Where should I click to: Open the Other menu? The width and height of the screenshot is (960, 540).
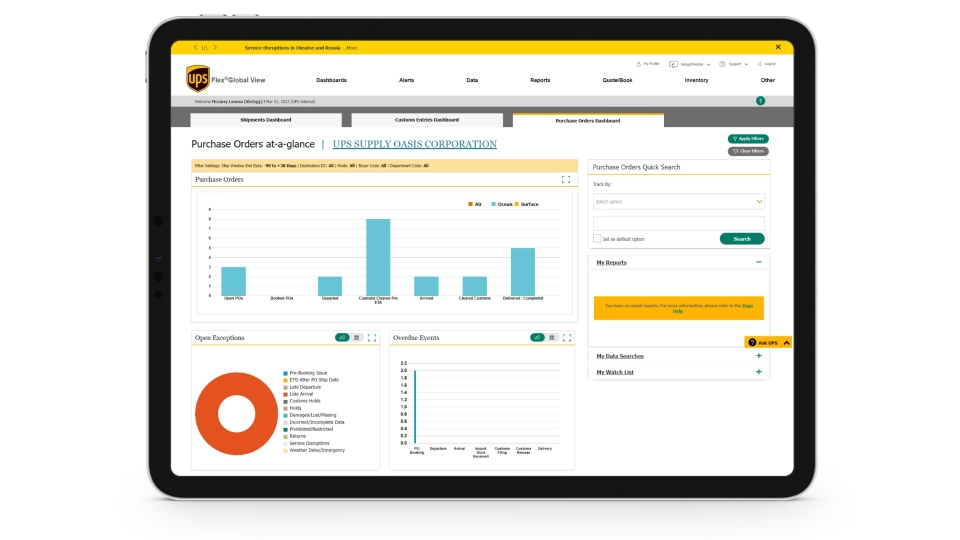pos(768,80)
